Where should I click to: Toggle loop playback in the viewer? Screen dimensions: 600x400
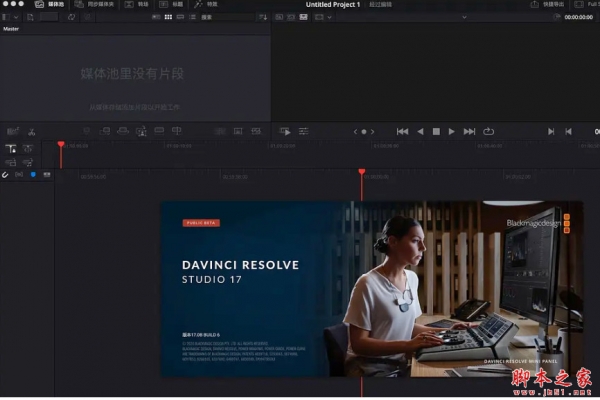489,131
